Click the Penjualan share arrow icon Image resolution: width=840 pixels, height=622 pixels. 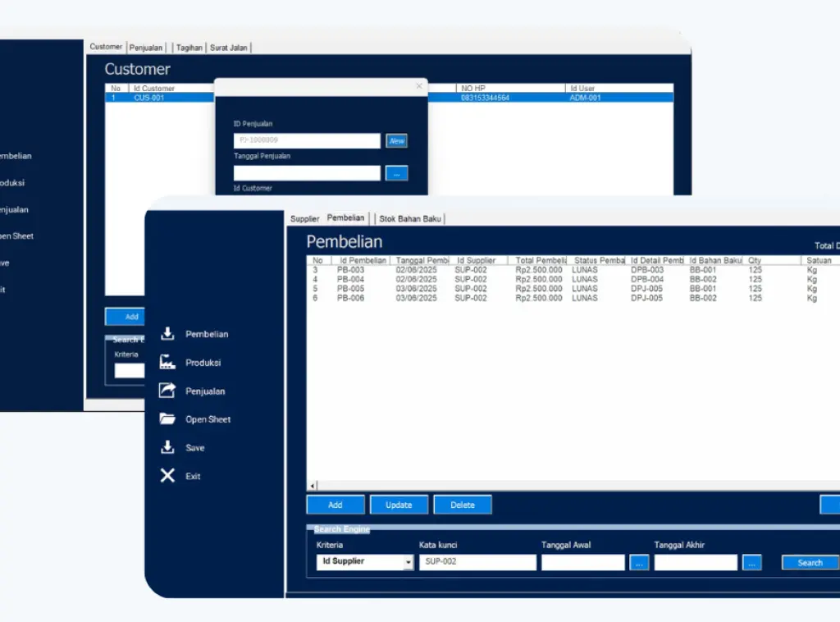[x=167, y=391]
